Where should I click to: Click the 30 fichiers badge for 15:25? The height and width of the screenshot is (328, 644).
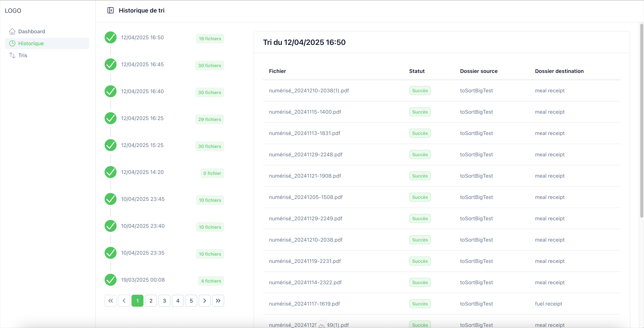[210, 146]
